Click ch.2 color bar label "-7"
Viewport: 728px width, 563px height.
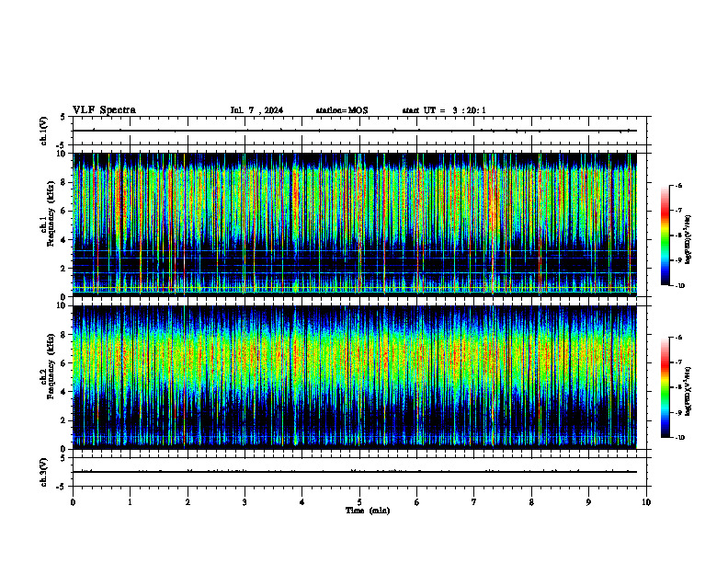[x=678, y=362]
